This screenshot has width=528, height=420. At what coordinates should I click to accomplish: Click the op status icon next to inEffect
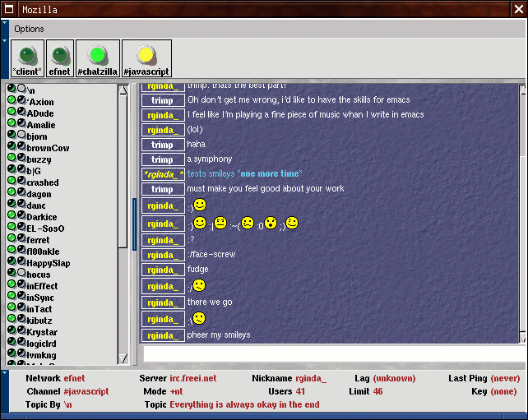pyautogui.click(x=12, y=284)
